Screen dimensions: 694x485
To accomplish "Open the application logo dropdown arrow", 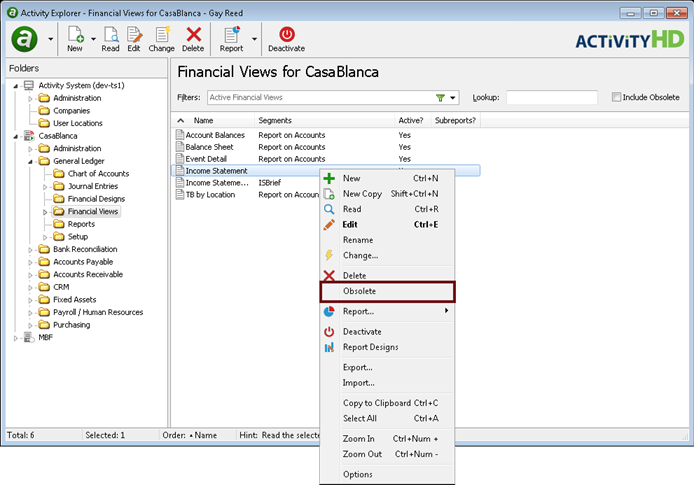I will [x=50, y=39].
